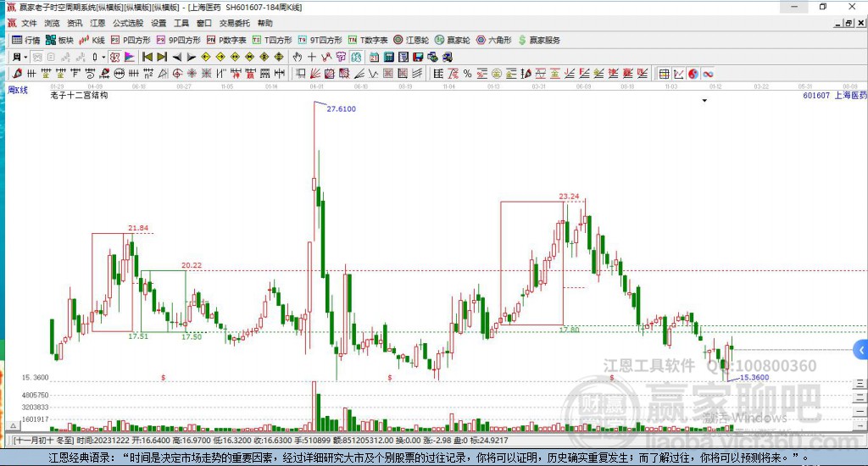Click the 601607 上海医药 stock label
The width and height of the screenshot is (868, 466).
(835, 95)
